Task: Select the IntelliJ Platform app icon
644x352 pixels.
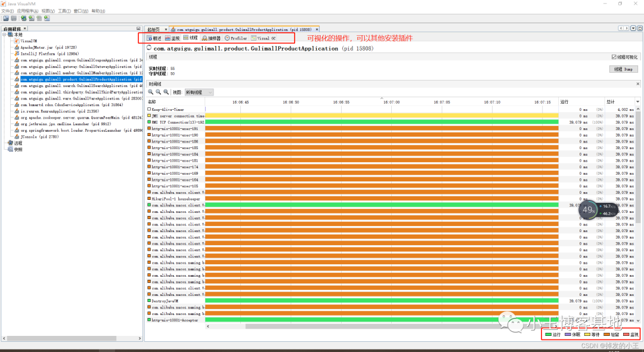Action: coord(17,54)
